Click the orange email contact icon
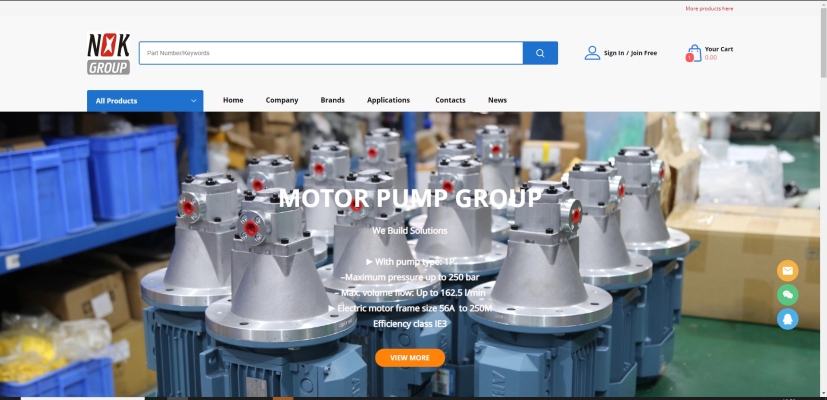The image size is (827, 400). [x=787, y=271]
